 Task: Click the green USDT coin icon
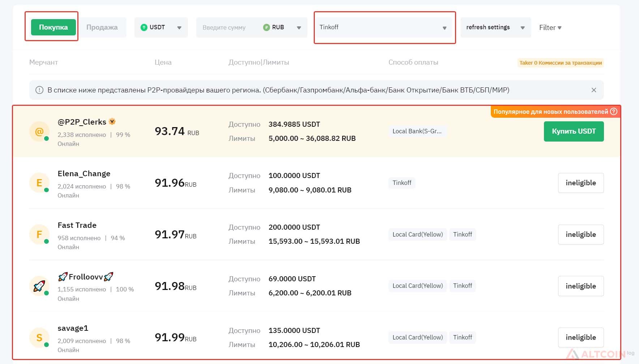click(x=144, y=27)
